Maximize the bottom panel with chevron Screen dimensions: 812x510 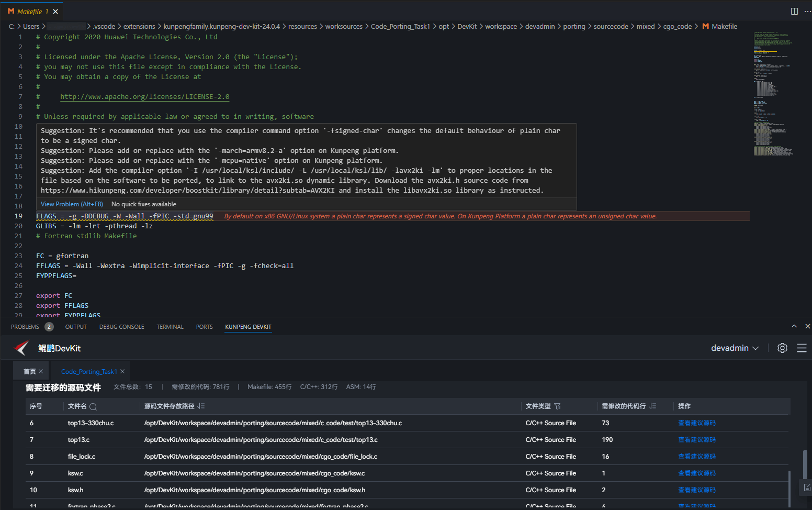point(794,326)
